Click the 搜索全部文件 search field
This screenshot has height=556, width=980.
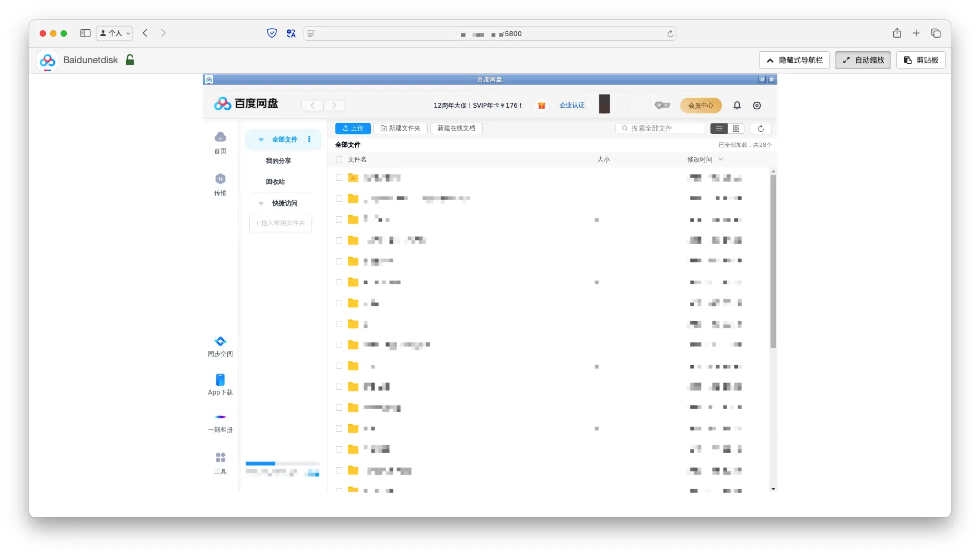663,129
